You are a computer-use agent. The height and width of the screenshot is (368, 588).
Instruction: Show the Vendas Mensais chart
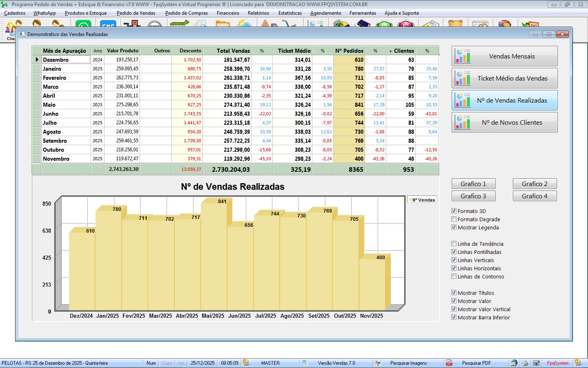[x=504, y=56]
